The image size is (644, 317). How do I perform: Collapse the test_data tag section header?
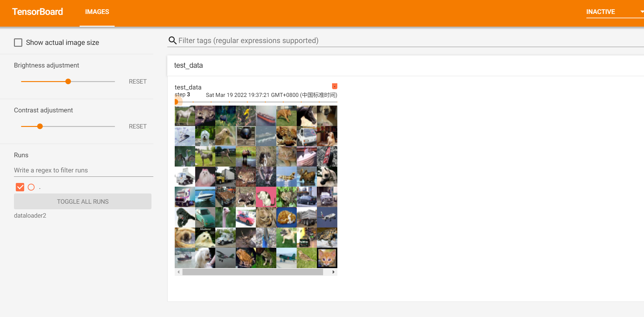(405, 65)
